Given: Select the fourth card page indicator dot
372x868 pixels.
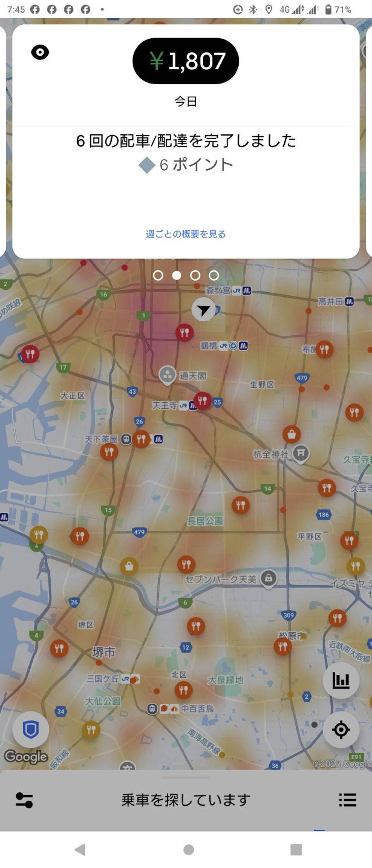Looking at the screenshot, I should [214, 276].
